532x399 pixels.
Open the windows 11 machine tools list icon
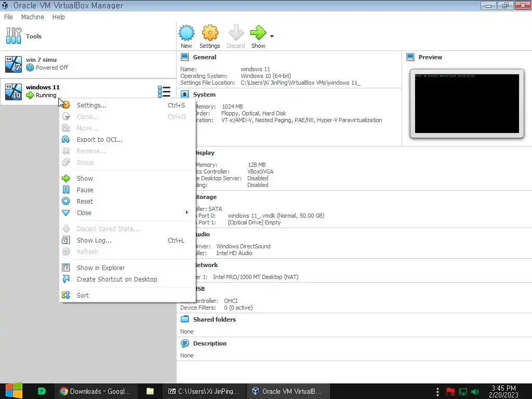pyautogui.click(x=164, y=91)
